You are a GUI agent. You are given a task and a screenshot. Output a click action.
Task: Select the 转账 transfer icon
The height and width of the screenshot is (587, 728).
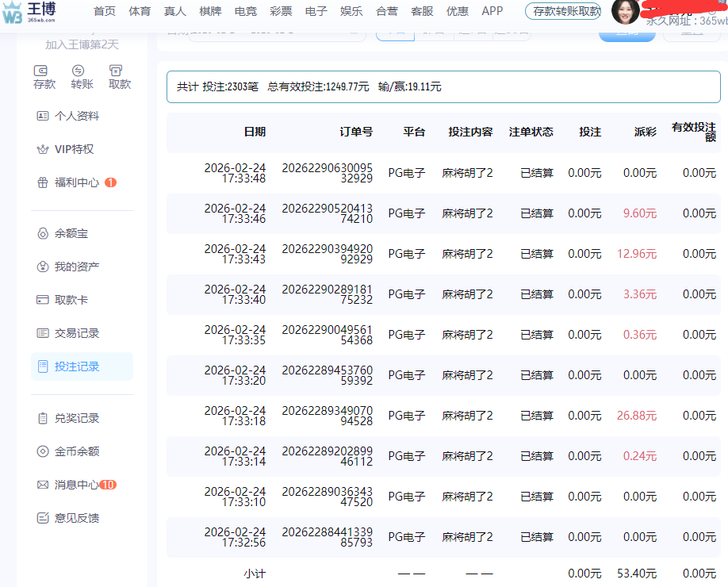82,71
